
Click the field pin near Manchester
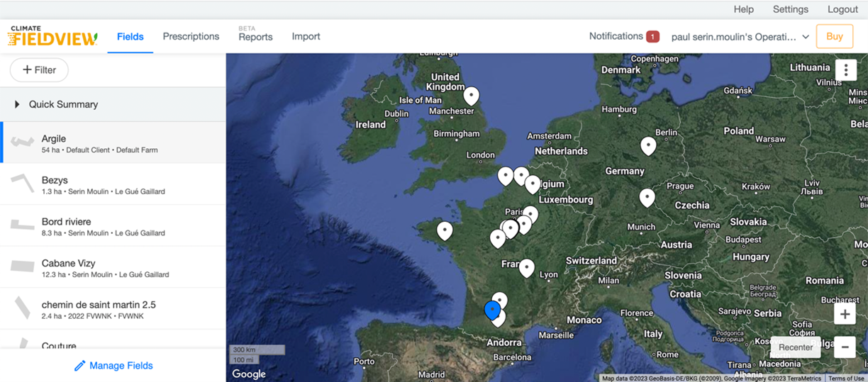coord(471,96)
